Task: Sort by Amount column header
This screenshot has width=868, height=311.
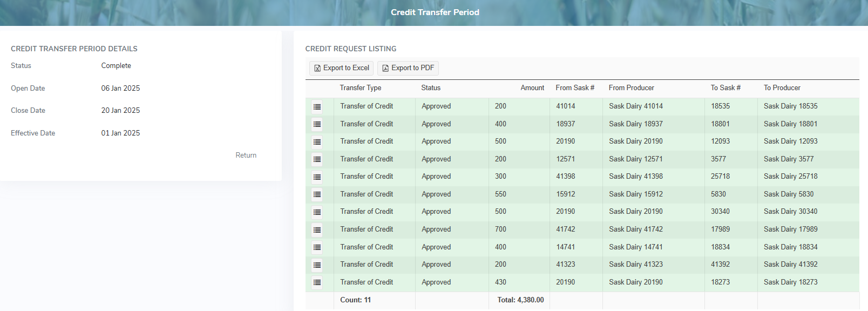Action: pos(532,88)
